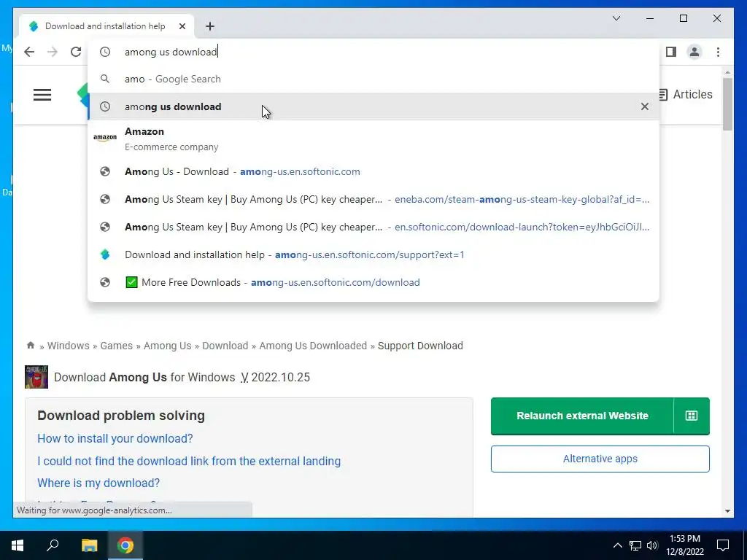The height and width of the screenshot is (560, 747).
Task: Close the Download and installation help tab
Action: tap(182, 26)
